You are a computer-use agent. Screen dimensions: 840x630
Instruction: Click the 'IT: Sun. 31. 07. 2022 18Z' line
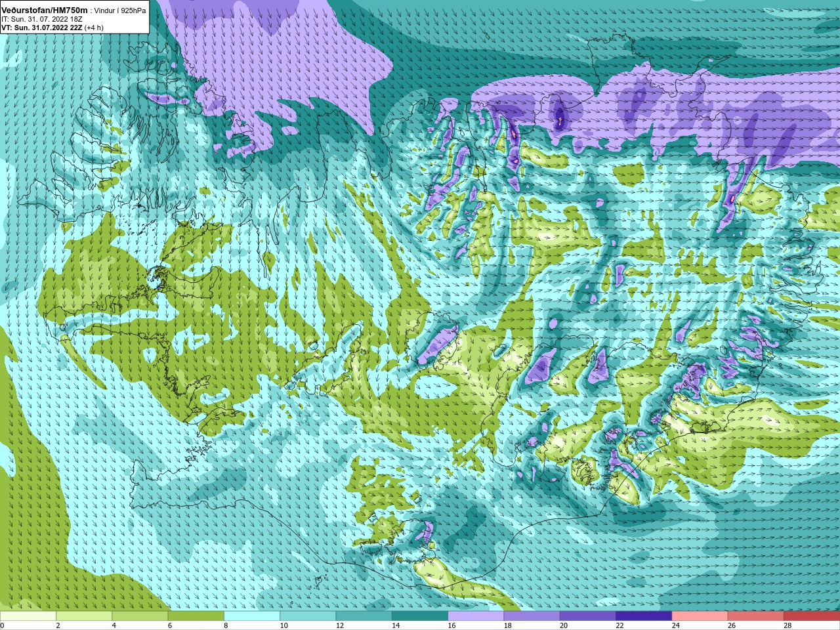(42, 19)
